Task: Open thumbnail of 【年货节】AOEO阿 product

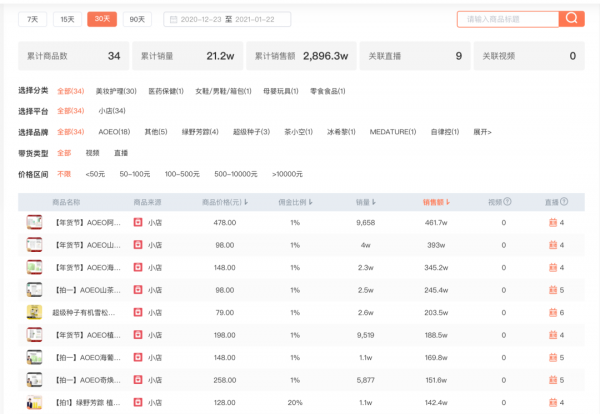Action: pyautogui.click(x=34, y=222)
